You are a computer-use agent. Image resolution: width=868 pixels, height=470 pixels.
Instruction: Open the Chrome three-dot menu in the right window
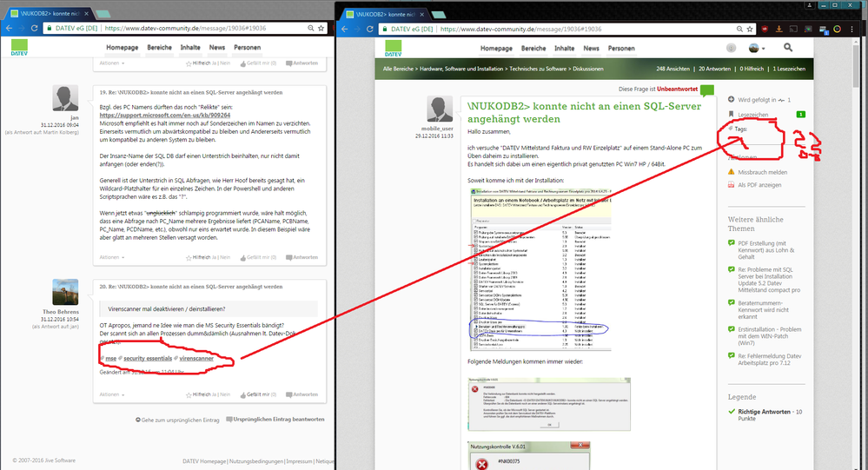pyautogui.click(x=852, y=29)
